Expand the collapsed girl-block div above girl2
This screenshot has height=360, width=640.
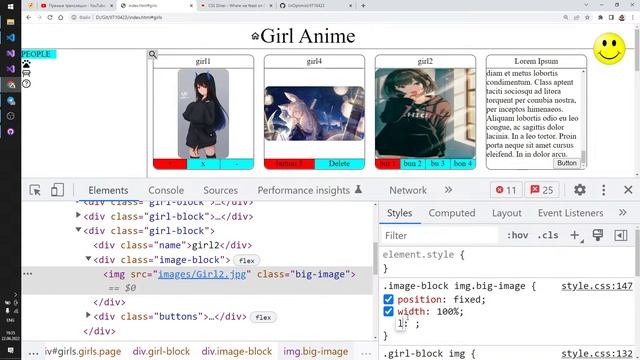[78, 216]
